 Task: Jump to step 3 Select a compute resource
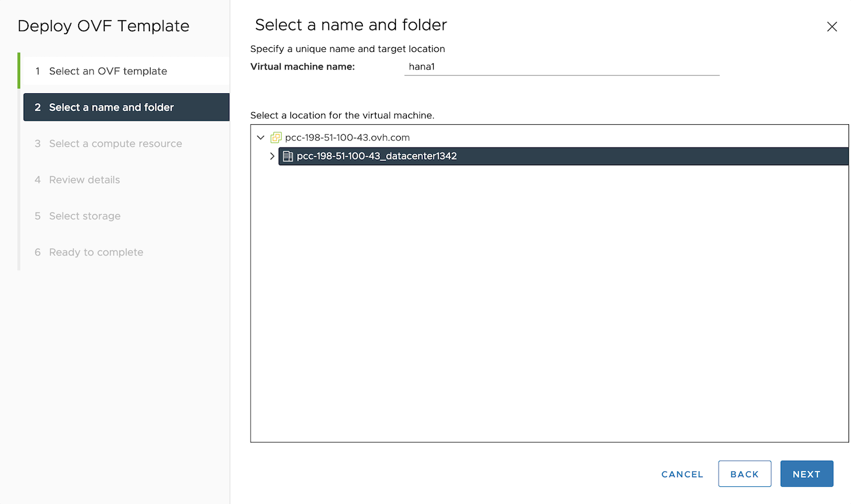coord(115,144)
